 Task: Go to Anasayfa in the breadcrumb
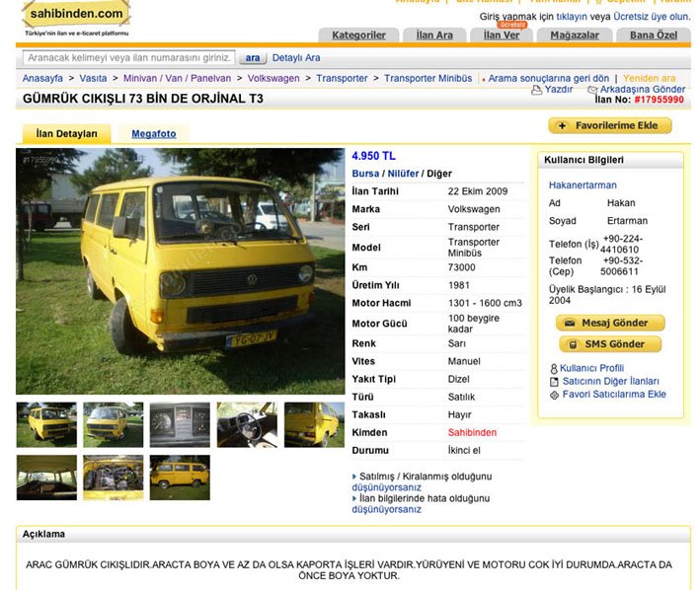tap(42, 78)
